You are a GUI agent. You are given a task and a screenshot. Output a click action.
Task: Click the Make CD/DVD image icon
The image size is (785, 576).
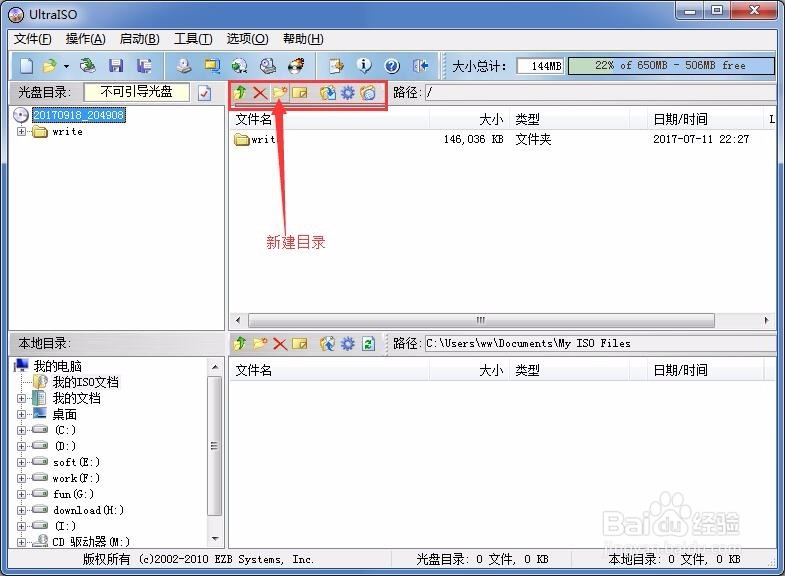tap(184, 66)
